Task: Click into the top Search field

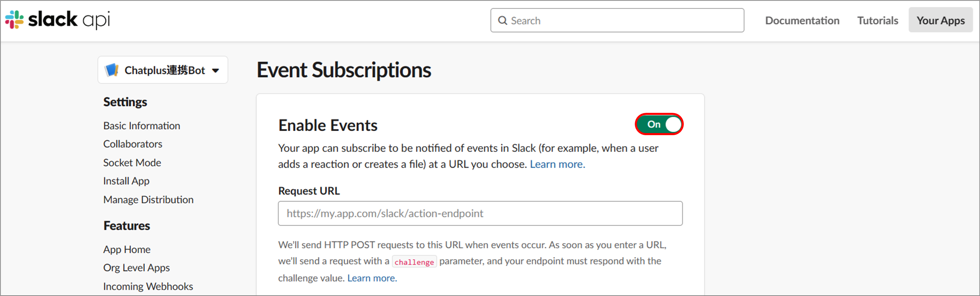Action: [617, 21]
